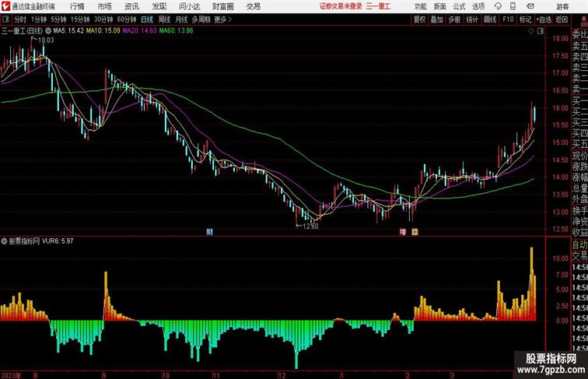This screenshot has height=379, width=588.
Task: Switch to 5分钟 period
Action: 58,19
